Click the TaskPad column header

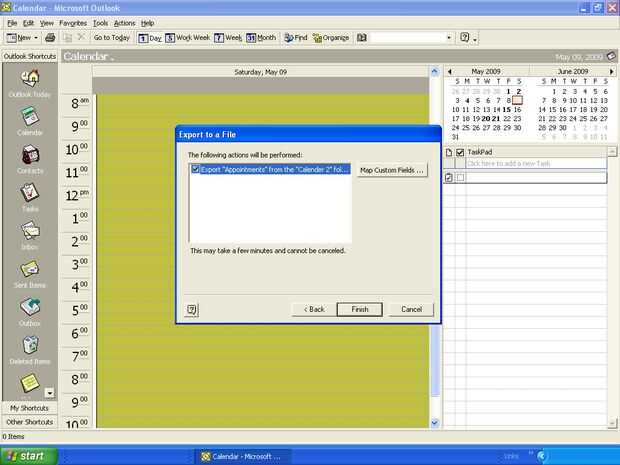(x=536, y=152)
